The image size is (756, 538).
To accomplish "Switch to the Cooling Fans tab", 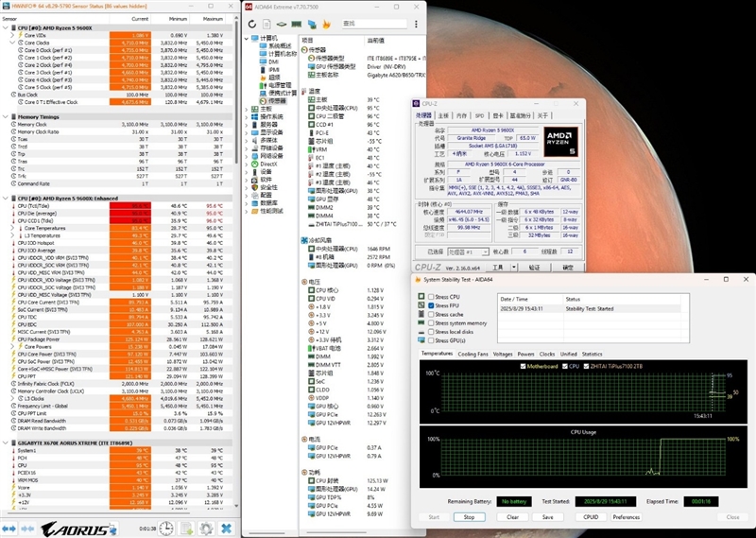I will (x=472, y=354).
